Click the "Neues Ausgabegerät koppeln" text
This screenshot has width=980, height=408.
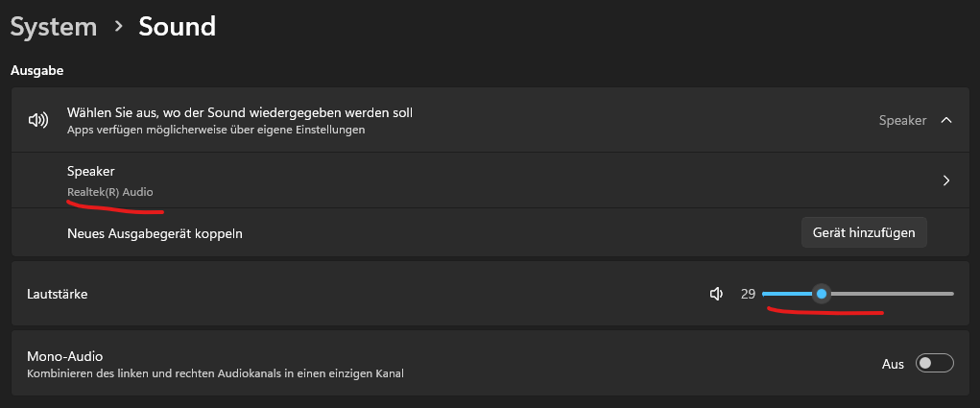point(155,233)
